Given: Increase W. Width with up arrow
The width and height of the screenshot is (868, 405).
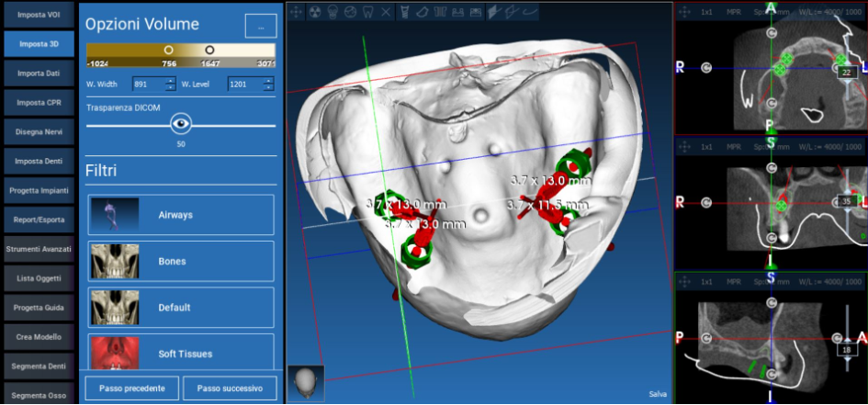Looking at the screenshot, I should [171, 81].
